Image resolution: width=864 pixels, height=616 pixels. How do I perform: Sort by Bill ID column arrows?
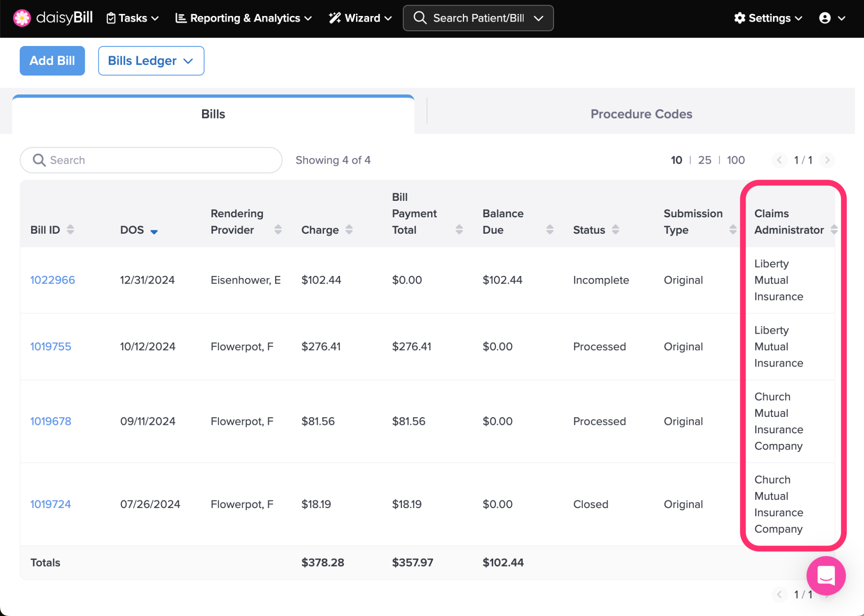point(70,230)
